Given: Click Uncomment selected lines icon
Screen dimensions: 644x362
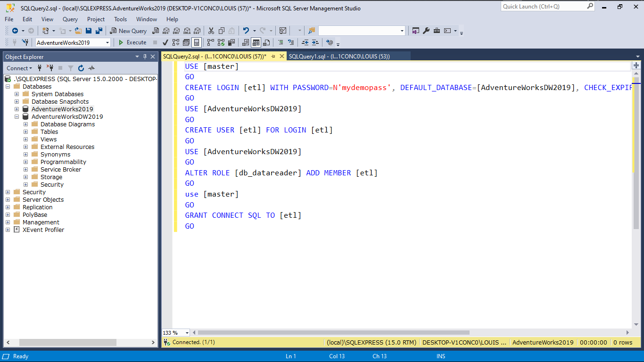Looking at the screenshot, I should coord(291,42).
